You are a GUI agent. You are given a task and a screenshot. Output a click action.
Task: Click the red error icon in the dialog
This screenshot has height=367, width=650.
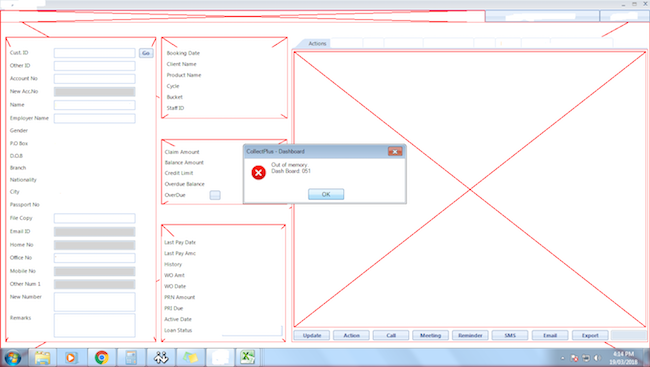[x=258, y=172]
